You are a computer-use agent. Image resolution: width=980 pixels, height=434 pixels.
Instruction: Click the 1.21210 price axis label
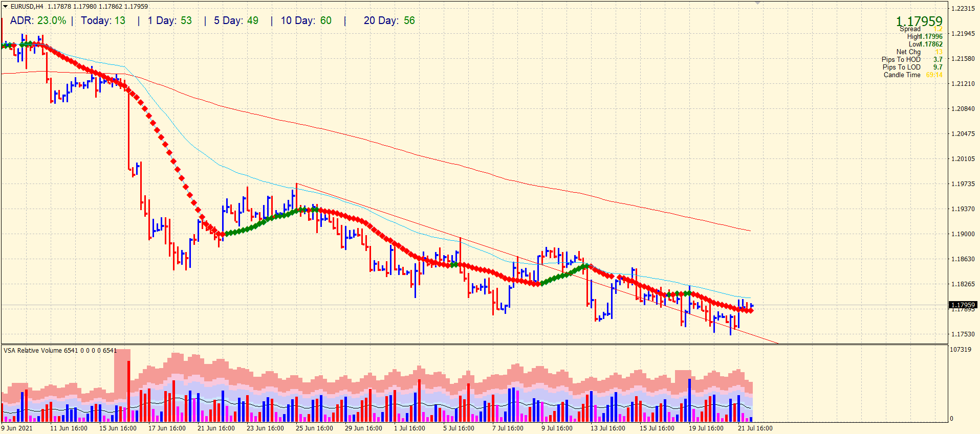click(963, 84)
